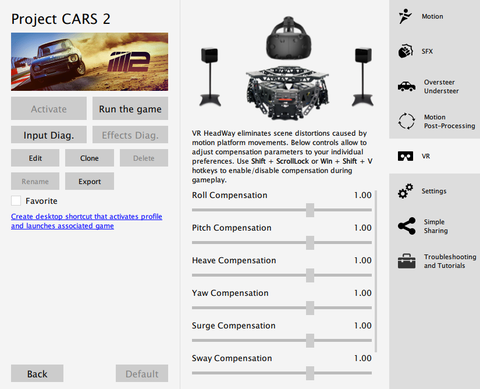Clone the profile
Viewport: 480px width, 389px height.
click(89, 158)
